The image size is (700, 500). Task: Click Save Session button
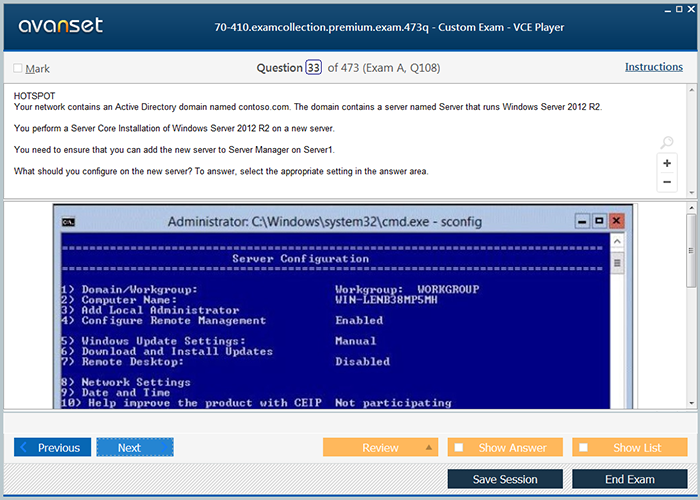[x=505, y=479]
